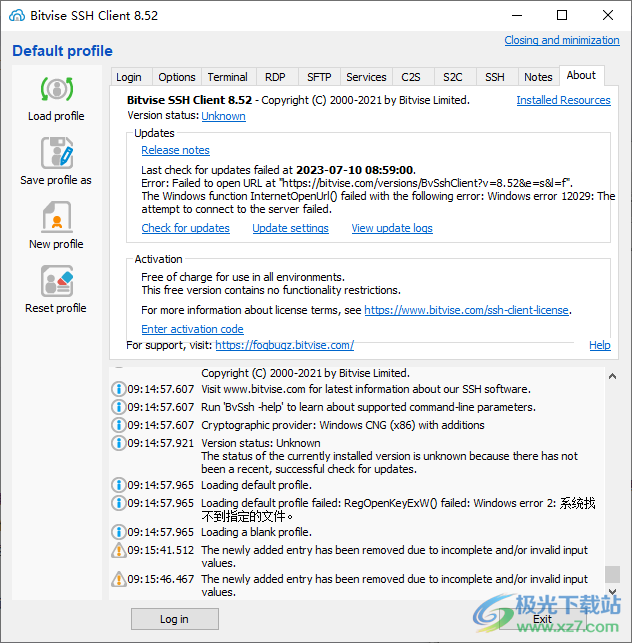Switch to the Login tab
The height and width of the screenshot is (643, 632).
pos(129,77)
